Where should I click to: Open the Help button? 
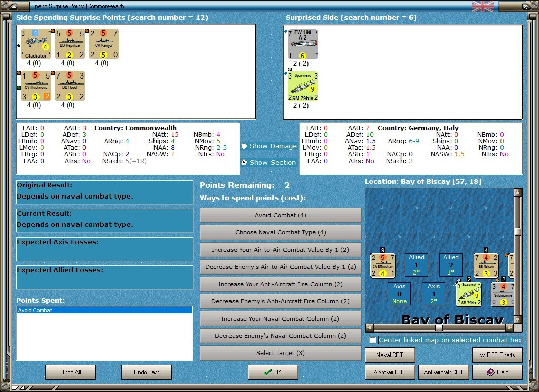pos(497,372)
